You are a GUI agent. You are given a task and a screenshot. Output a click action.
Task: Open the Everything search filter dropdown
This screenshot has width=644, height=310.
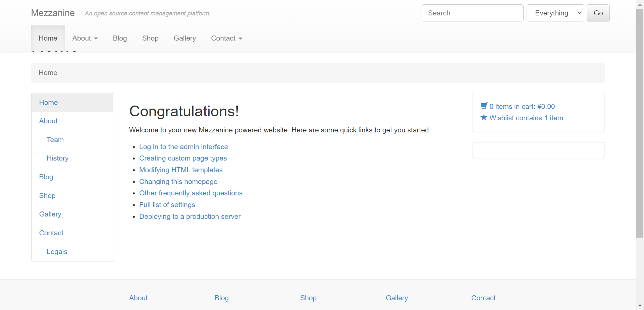coord(555,13)
